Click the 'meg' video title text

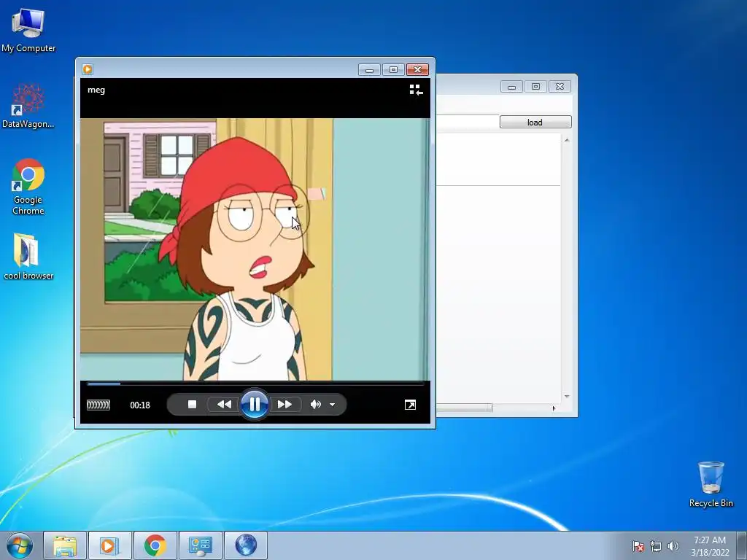pyautogui.click(x=96, y=90)
